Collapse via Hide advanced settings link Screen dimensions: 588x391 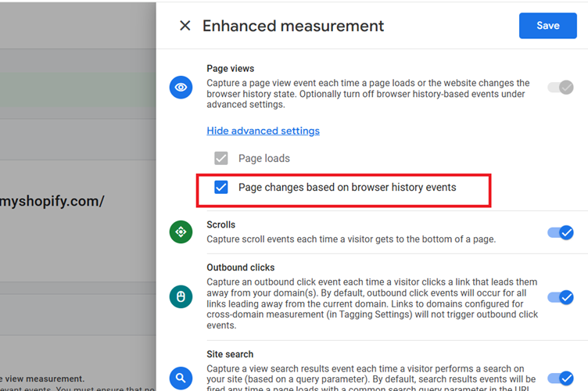tap(263, 131)
